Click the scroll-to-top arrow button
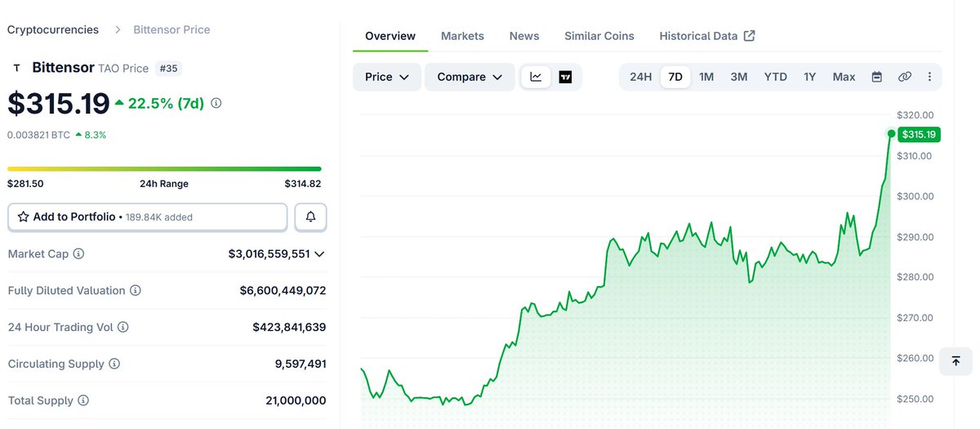Viewport: 980px width, 429px height. [x=955, y=361]
